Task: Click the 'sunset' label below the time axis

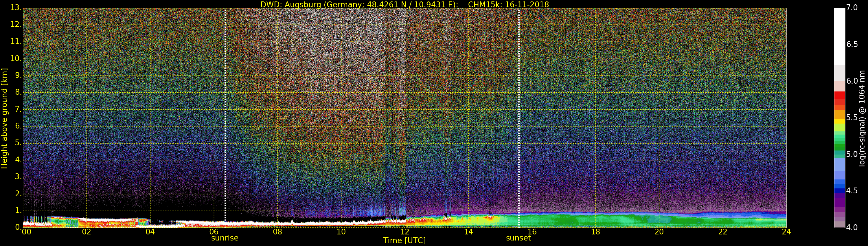Action: 518,238
